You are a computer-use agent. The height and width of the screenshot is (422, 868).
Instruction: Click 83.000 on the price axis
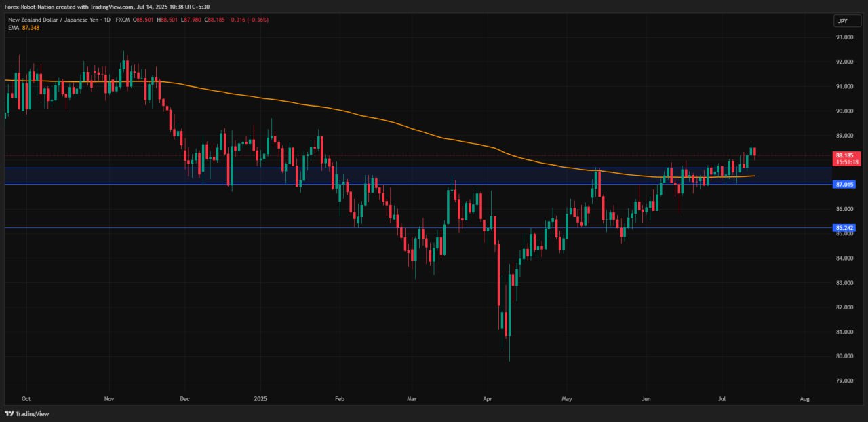click(x=844, y=282)
